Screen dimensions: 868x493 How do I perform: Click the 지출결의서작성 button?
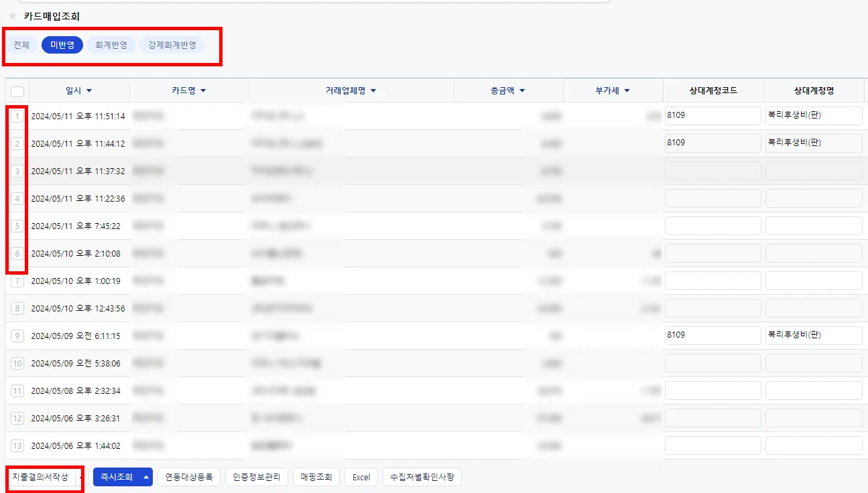click(40, 477)
